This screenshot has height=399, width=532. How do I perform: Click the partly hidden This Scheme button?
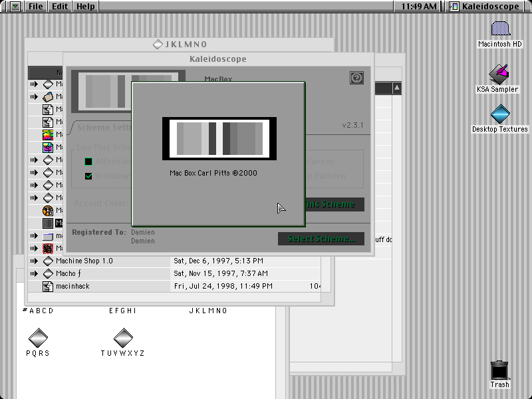click(x=335, y=205)
